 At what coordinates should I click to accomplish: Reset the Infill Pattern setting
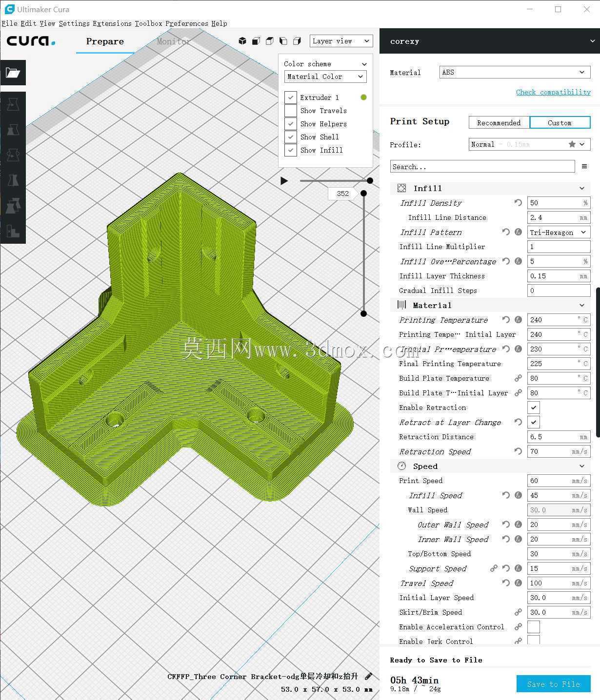506,232
